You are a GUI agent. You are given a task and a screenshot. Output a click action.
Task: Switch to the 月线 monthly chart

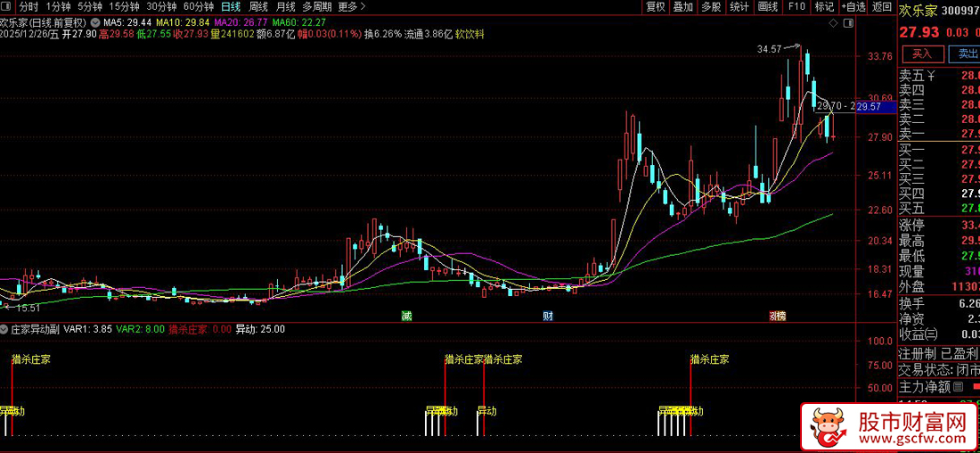point(286,7)
